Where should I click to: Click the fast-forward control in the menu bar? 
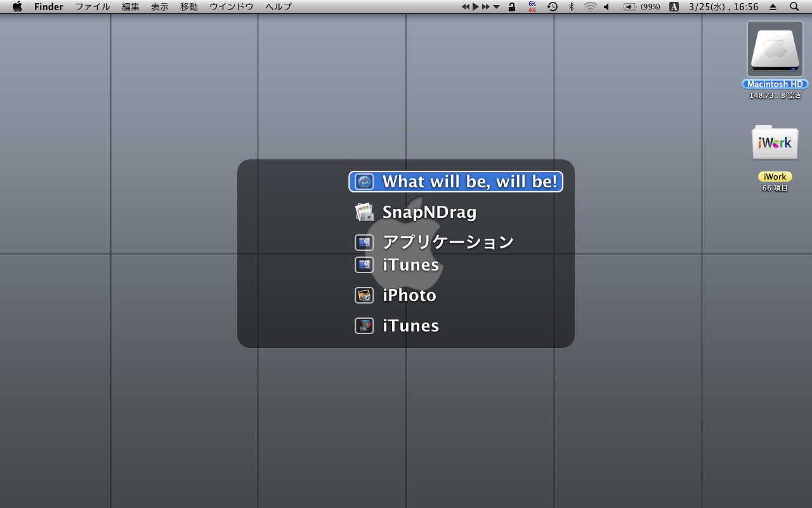[485, 6]
